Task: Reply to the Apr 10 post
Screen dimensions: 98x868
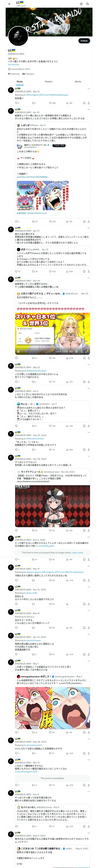Action: (16, 222)
